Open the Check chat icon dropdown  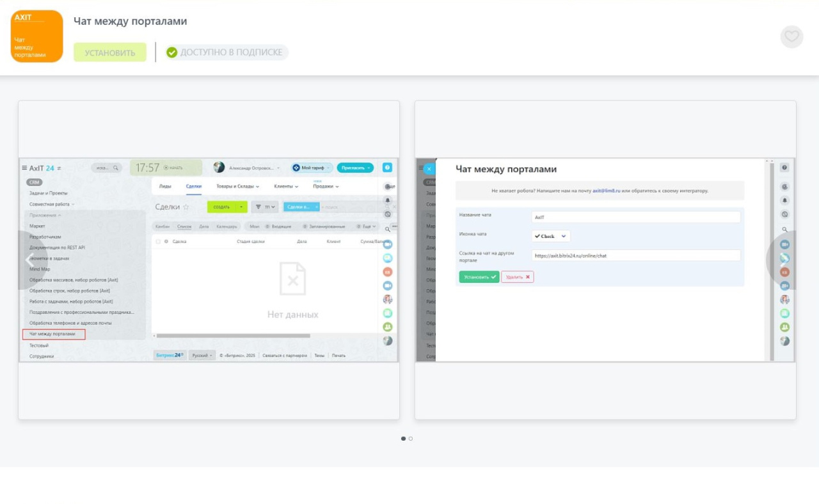point(551,236)
